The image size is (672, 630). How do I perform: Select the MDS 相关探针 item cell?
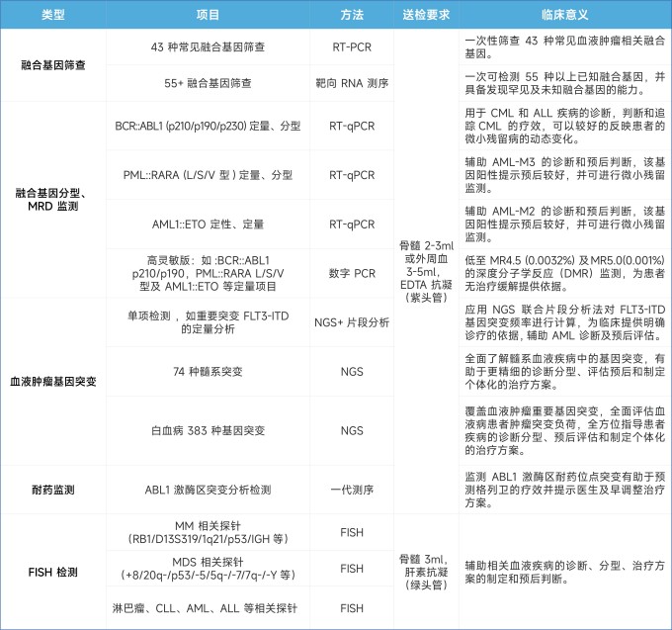pos(208,568)
